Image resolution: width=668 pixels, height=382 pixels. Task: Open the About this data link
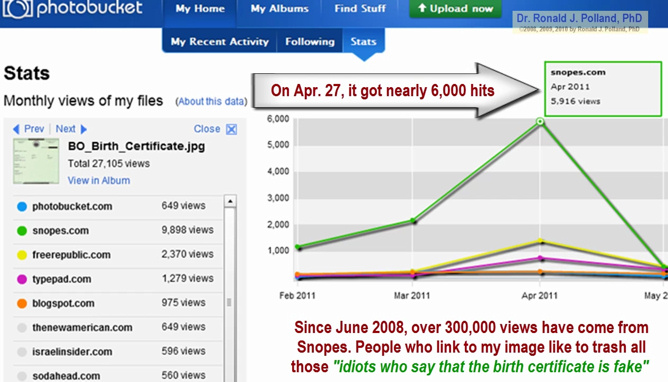pyautogui.click(x=211, y=101)
